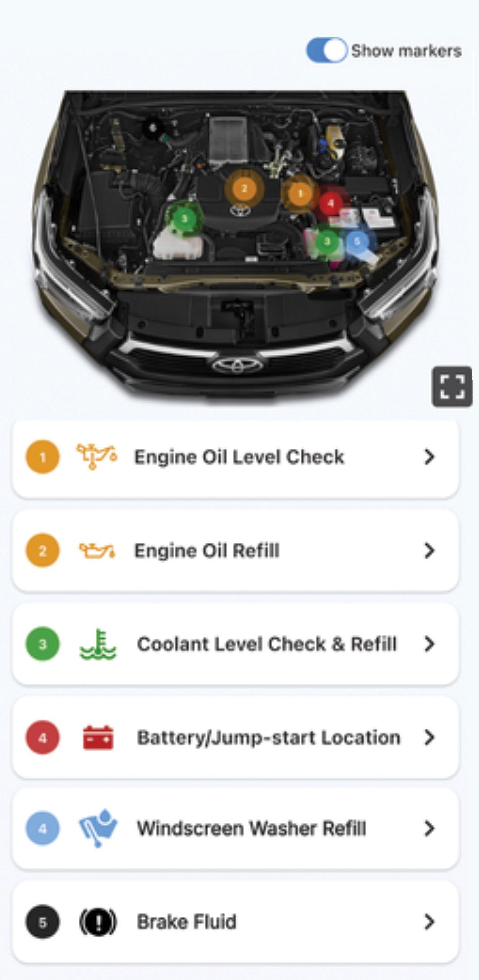Tap blue marker 5 on washer reservoir
This screenshot has width=479, height=980.
[357, 241]
